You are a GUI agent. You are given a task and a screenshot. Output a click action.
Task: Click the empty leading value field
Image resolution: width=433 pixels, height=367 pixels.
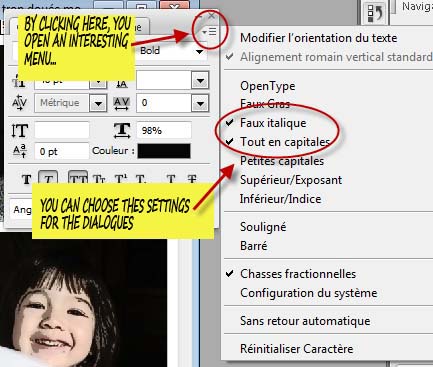click(163, 81)
